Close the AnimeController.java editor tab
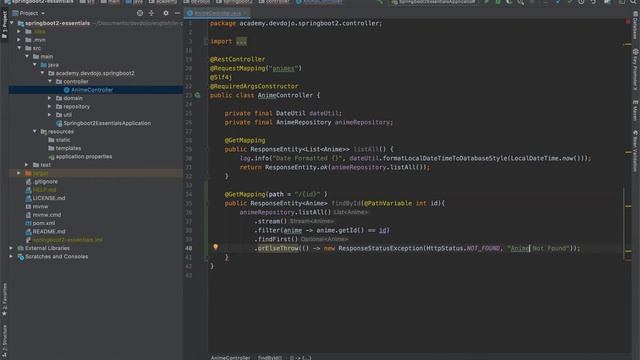 point(245,13)
